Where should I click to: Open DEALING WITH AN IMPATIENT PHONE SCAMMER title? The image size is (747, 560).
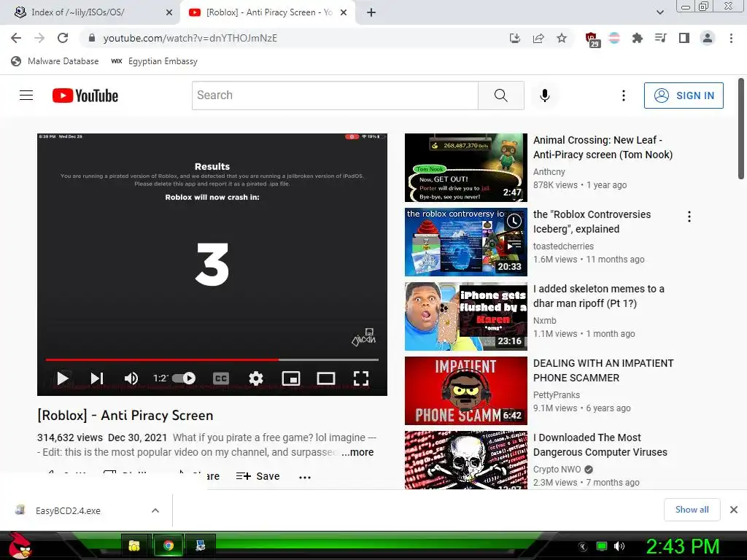603,370
